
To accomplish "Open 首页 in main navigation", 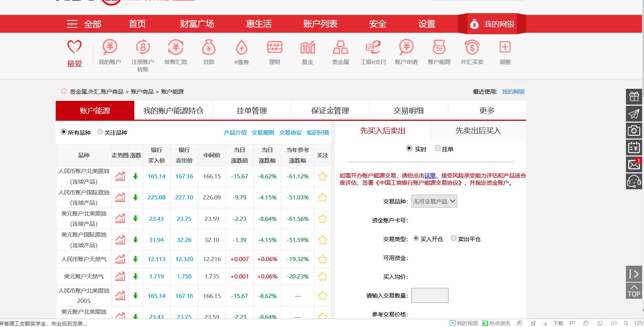I will tap(137, 24).
